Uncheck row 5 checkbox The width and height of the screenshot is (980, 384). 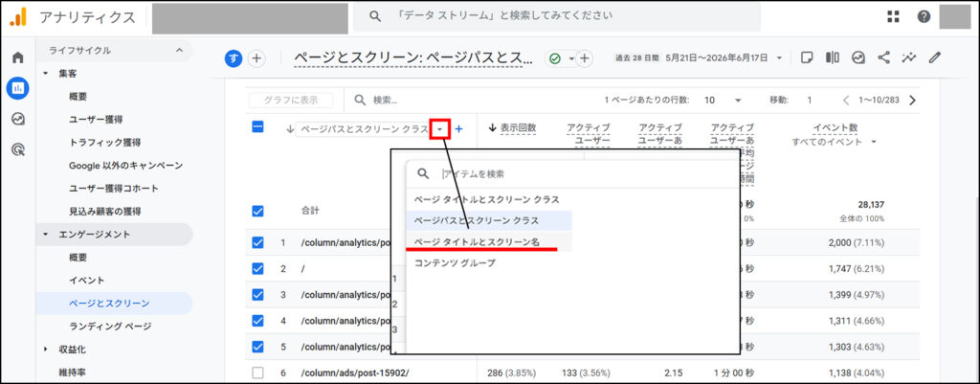257,347
